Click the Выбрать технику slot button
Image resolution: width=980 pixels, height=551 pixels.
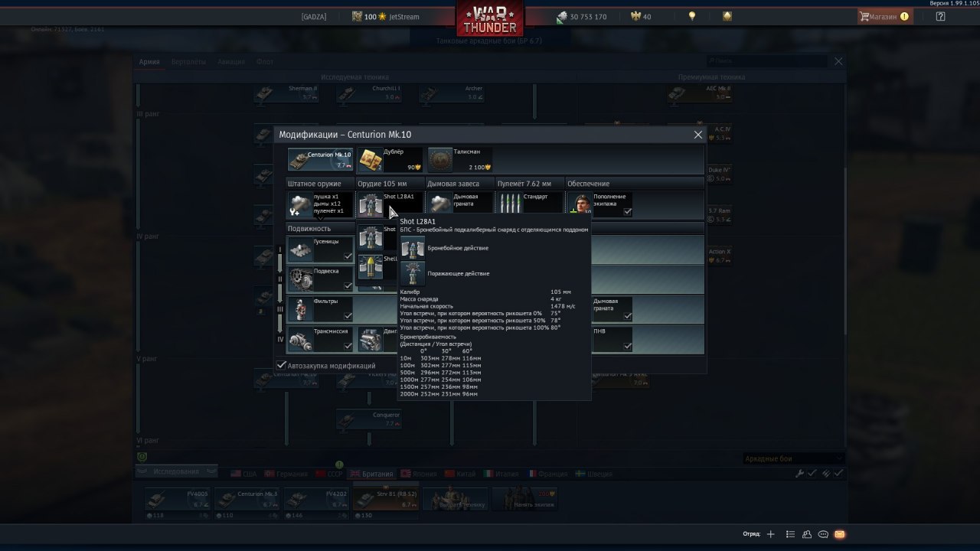(x=456, y=499)
